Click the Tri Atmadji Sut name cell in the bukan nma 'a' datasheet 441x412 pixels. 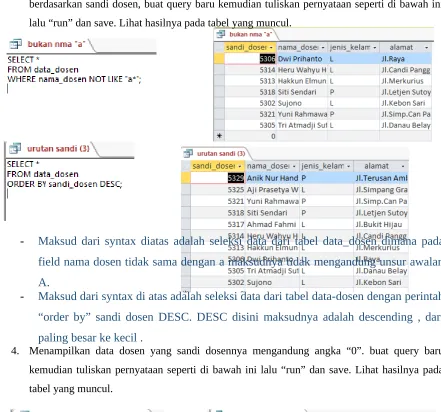pyautogui.click(x=302, y=125)
